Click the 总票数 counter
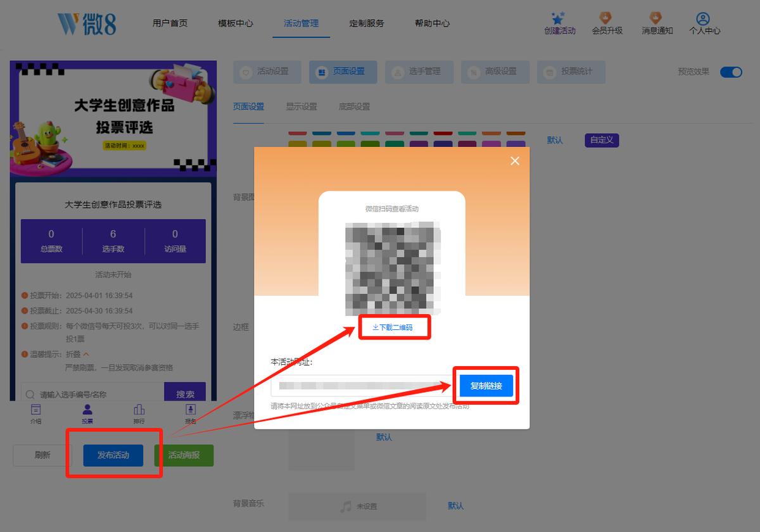 pyautogui.click(x=51, y=241)
